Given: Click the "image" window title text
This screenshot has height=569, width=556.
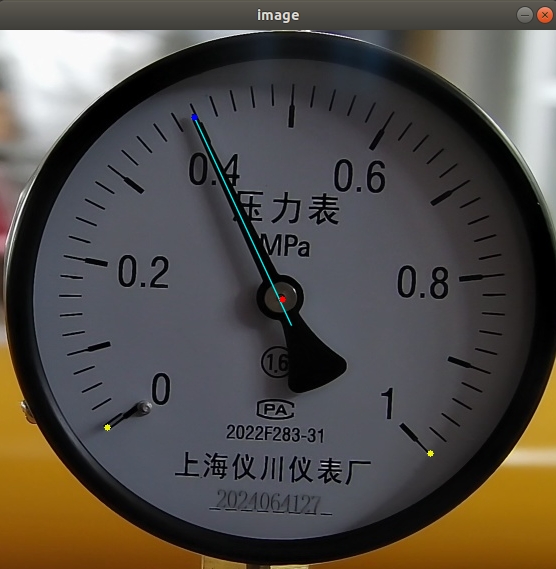Looking at the screenshot, I should [x=278, y=15].
